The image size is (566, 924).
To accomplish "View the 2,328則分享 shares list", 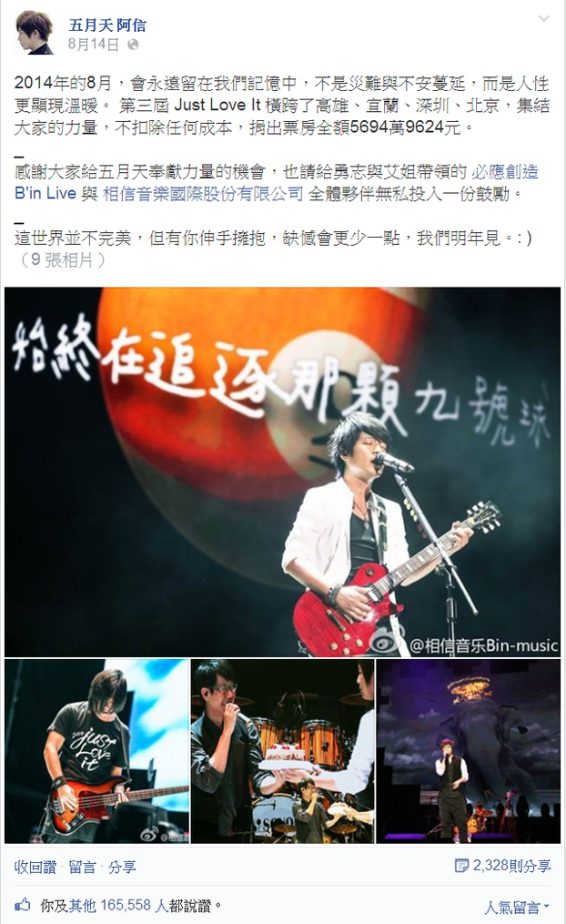I will [511, 866].
